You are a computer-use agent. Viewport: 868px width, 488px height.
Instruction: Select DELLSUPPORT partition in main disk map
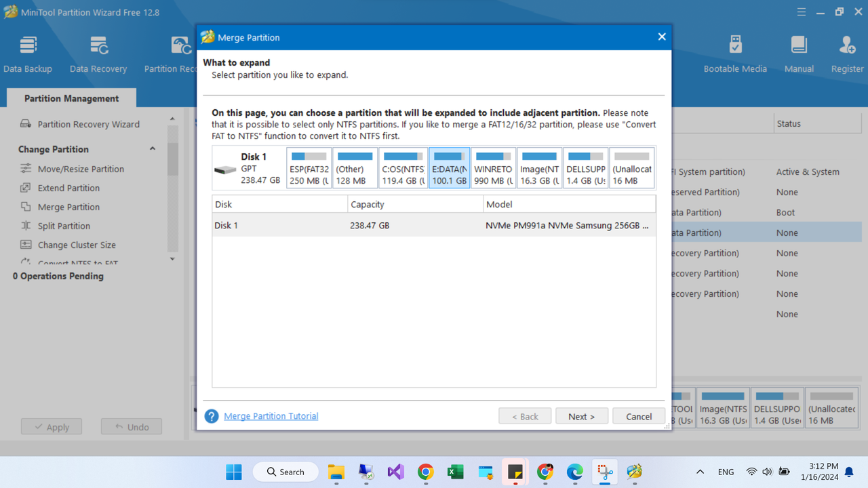[x=777, y=409]
